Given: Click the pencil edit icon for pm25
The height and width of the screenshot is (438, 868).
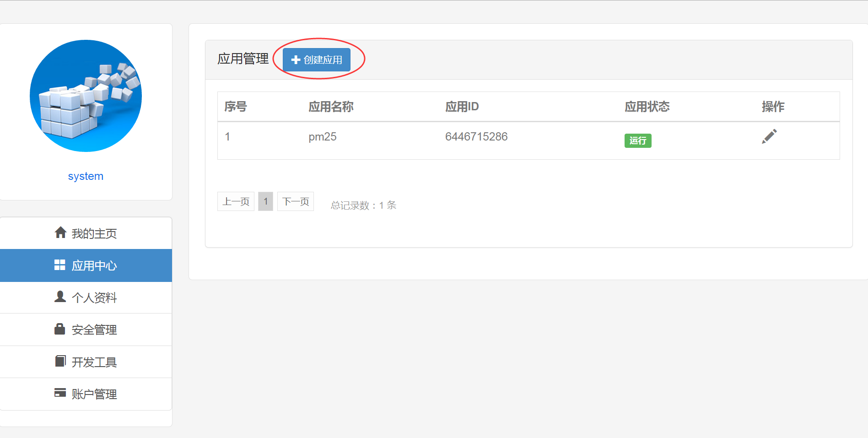Looking at the screenshot, I should (x=769, y=136).
